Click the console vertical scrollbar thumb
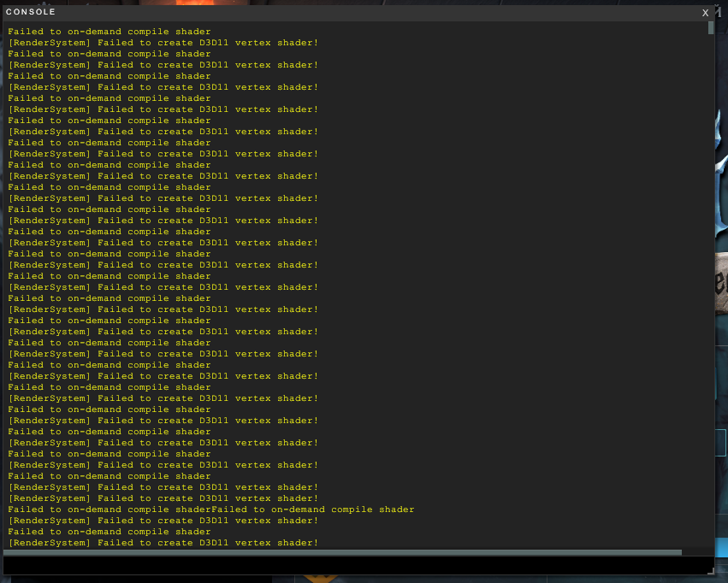728x583 pixels. (710, 28)
